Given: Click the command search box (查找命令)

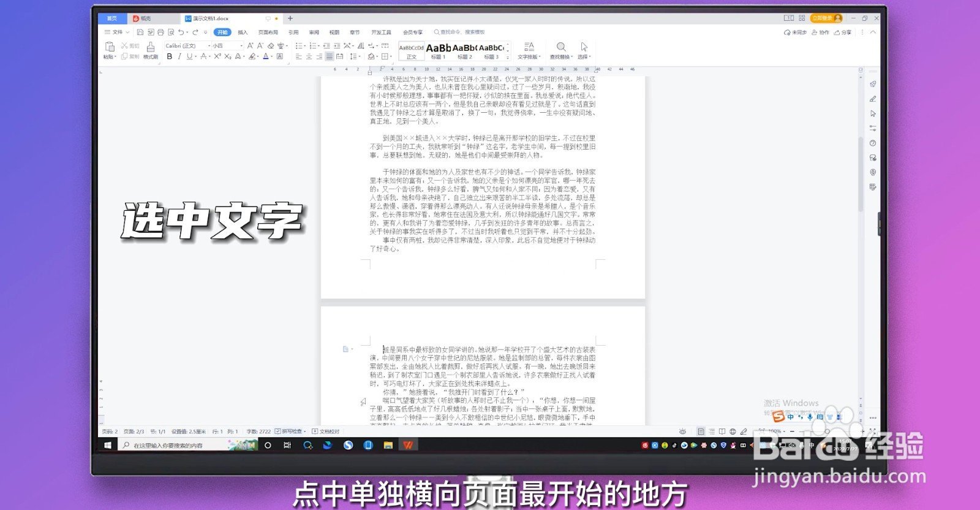Looking at the screenshot, I should point(459,32).
